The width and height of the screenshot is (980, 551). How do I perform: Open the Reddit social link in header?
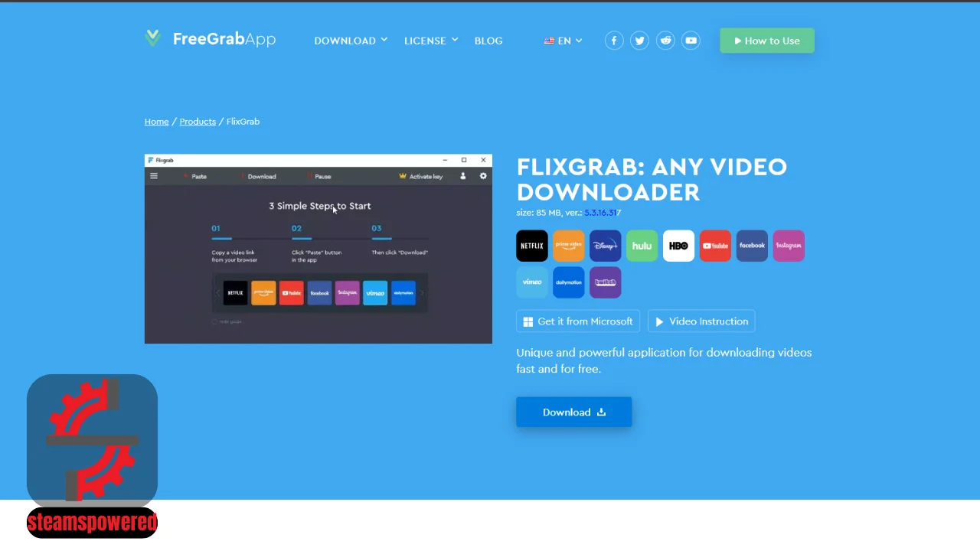click(x=666, y=41)
